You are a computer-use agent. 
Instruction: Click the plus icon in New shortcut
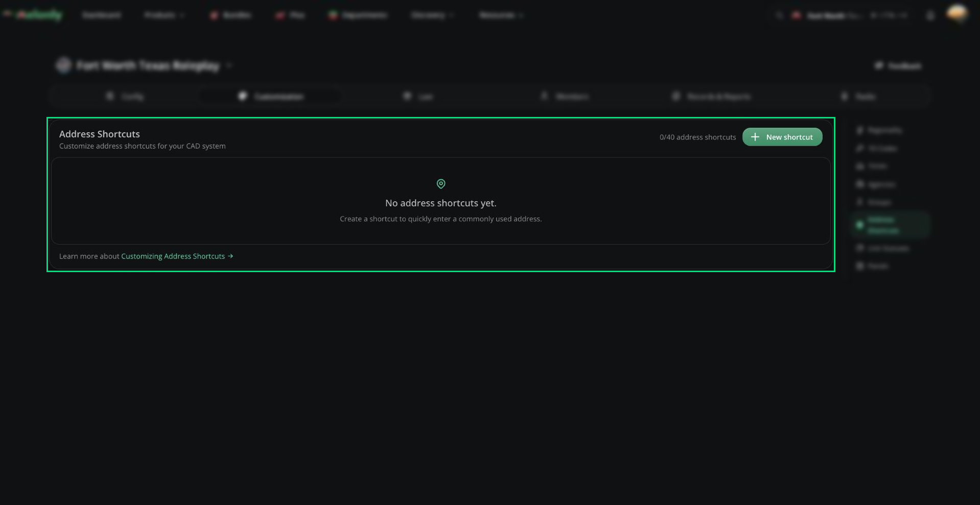pos(755,137)
